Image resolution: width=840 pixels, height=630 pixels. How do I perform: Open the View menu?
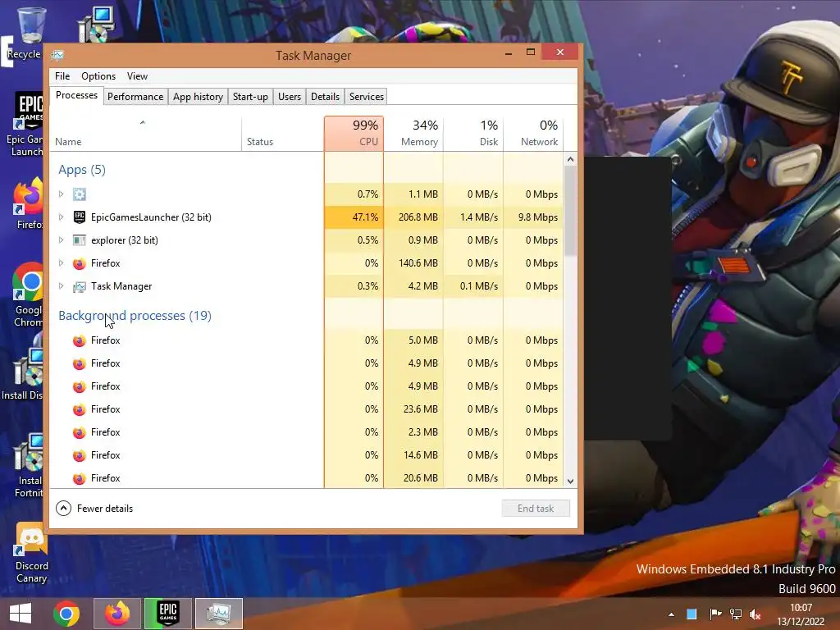137,76
